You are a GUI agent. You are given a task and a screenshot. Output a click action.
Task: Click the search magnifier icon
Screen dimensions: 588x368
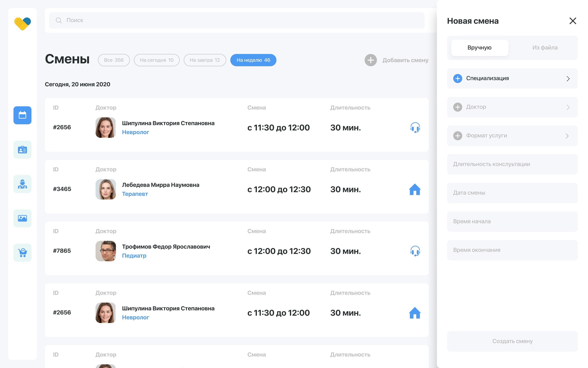tap(59, 20)
